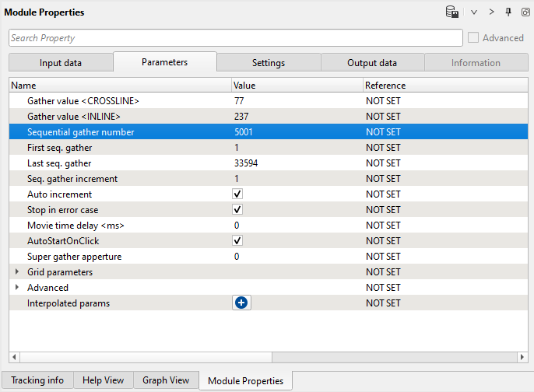Viewport: 534px width, 392px height.
Task: Click the right arrow in panel header
Action: click(x=491, y=12)
